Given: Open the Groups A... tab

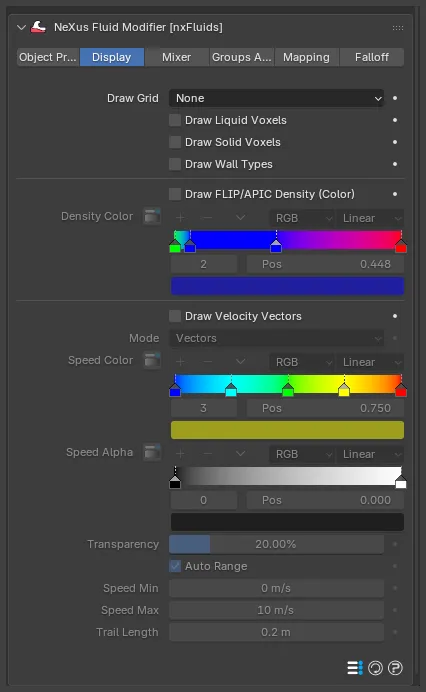Looking at the screenshot, I should (x=241, y=57).
